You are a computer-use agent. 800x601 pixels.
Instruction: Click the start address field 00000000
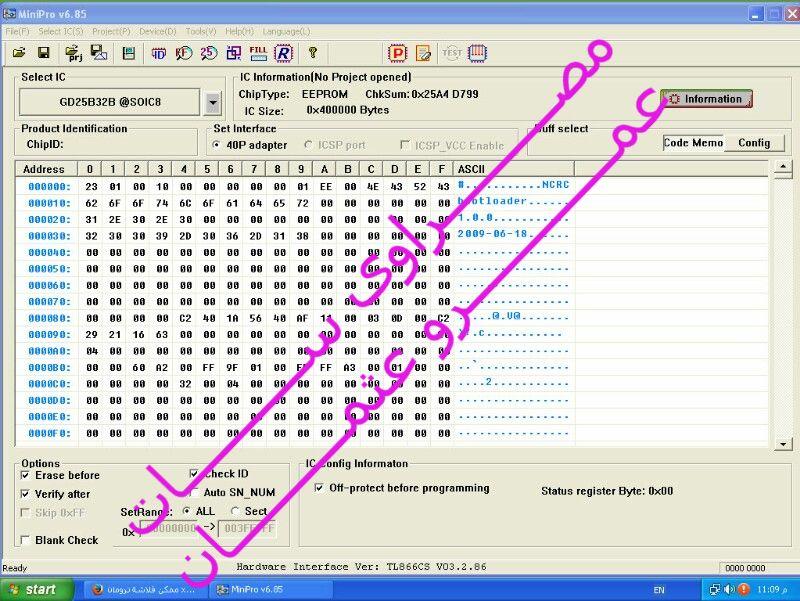click(170, 528)
